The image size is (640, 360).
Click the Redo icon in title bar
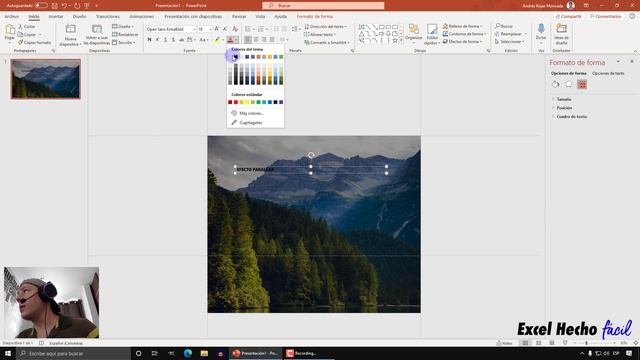pyautogui.click(x=77, y=6)
